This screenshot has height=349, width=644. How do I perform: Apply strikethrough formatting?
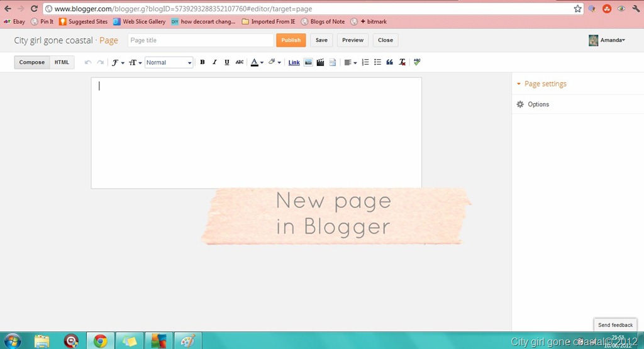240,62
